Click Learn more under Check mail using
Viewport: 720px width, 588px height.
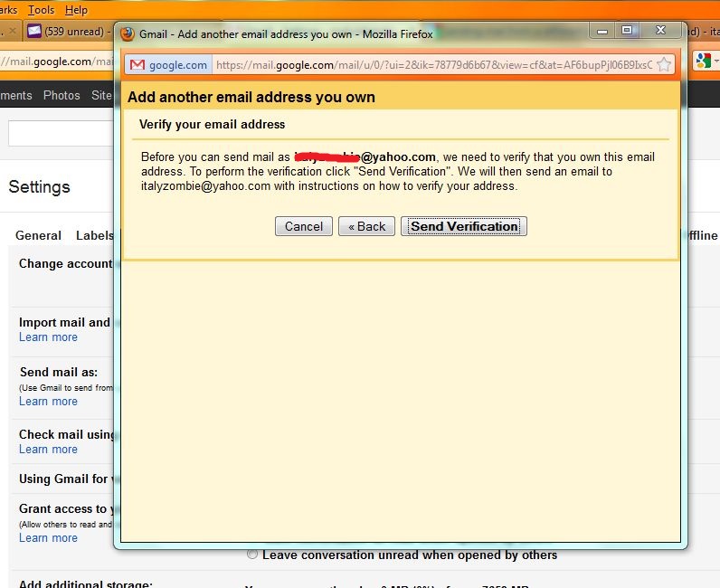coord(48,449)
